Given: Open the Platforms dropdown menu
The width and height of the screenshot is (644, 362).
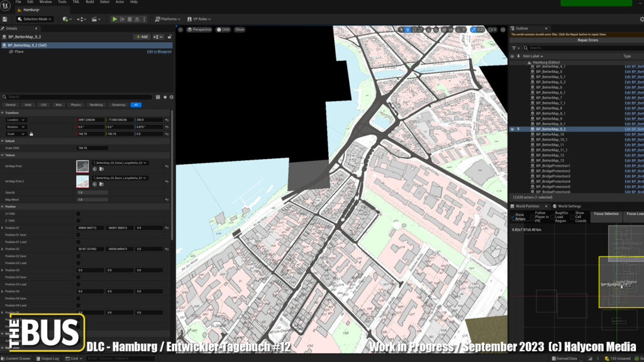Looking at the screenshot, I should coord(169,19).
